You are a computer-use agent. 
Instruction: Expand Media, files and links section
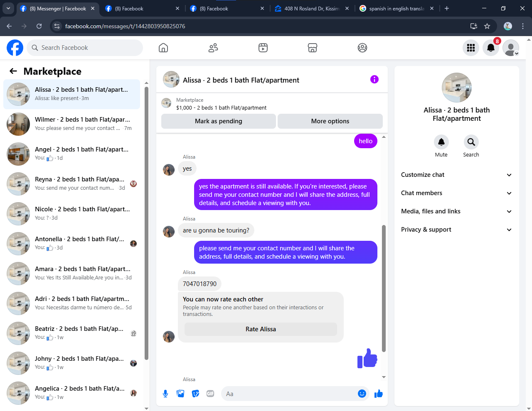(456, 211)
